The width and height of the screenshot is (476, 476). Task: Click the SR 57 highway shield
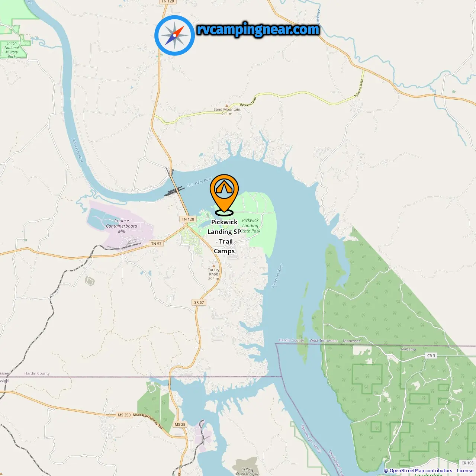coord(199,302)
